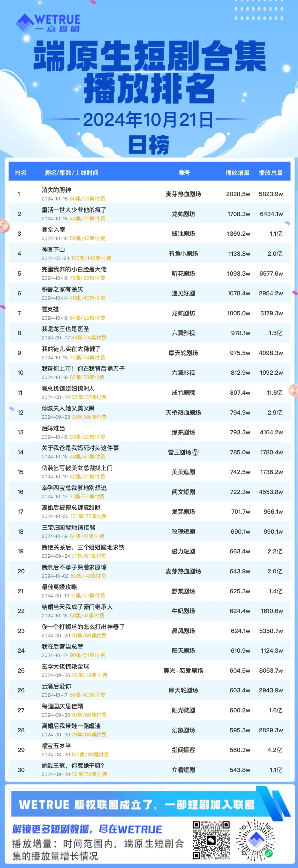Select the drama title 三宝归国爹地请接驾
Screen dimensions: 298x868
pos(68,527)
